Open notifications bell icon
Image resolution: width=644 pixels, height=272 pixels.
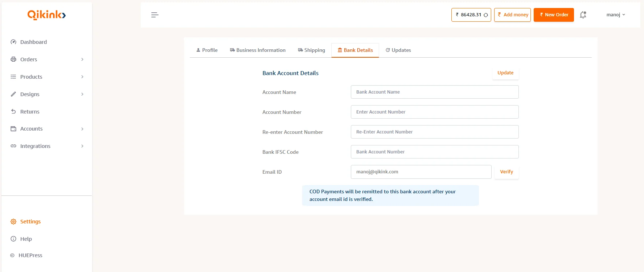583,15
